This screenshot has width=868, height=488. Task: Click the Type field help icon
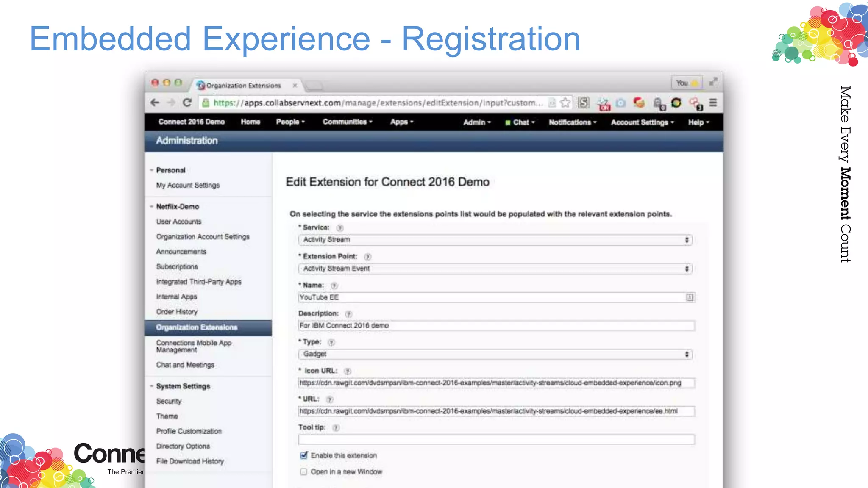(331, 342)
